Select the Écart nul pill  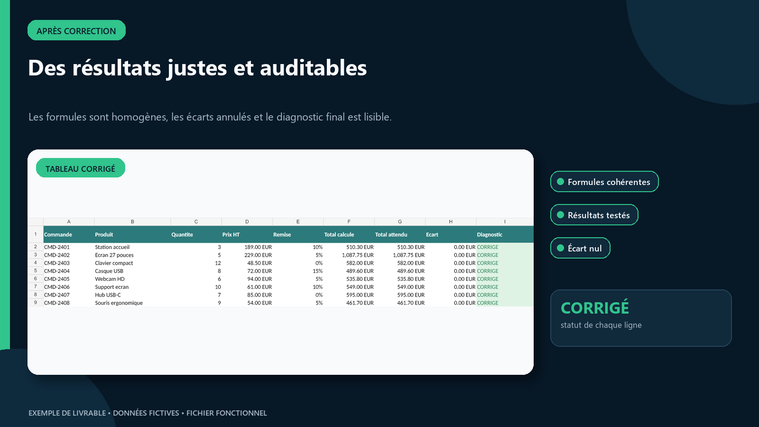(x=580, y=248)
